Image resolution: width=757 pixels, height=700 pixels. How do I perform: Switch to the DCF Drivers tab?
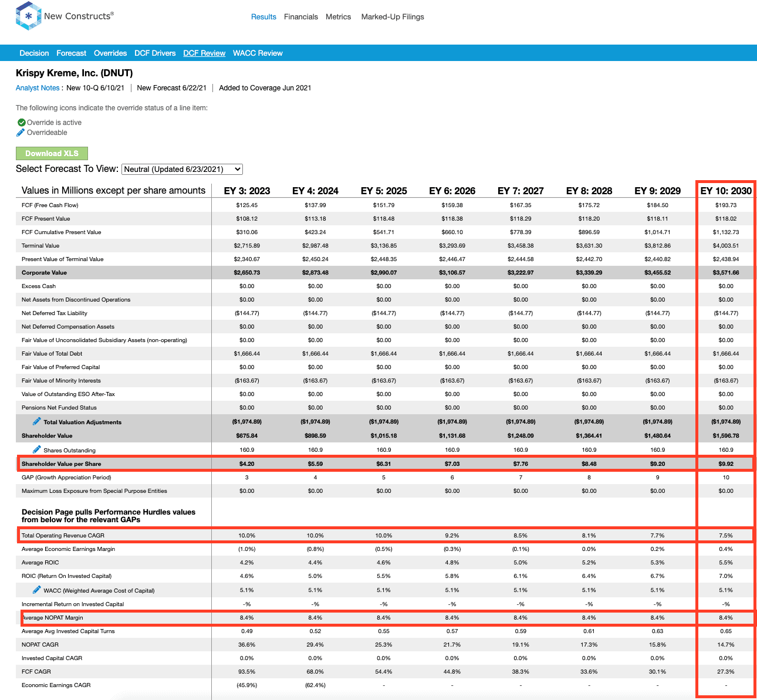[x=155, y=53]
